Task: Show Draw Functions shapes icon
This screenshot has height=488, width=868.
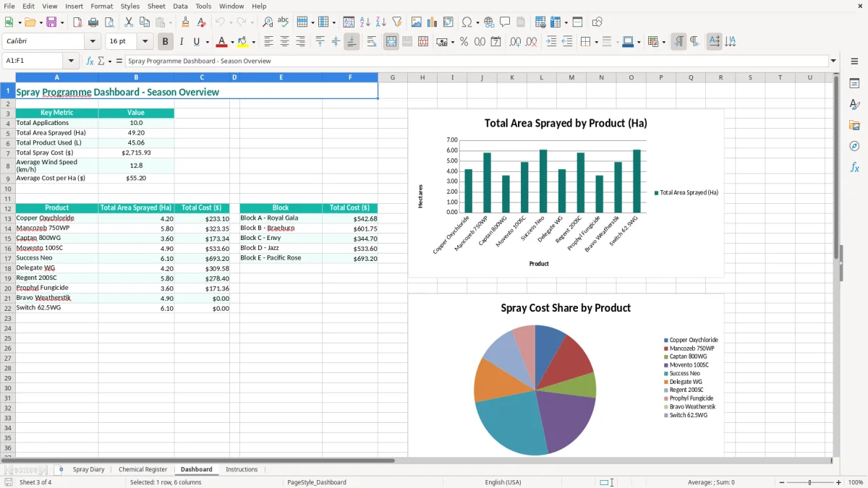Action: point(597,22)
